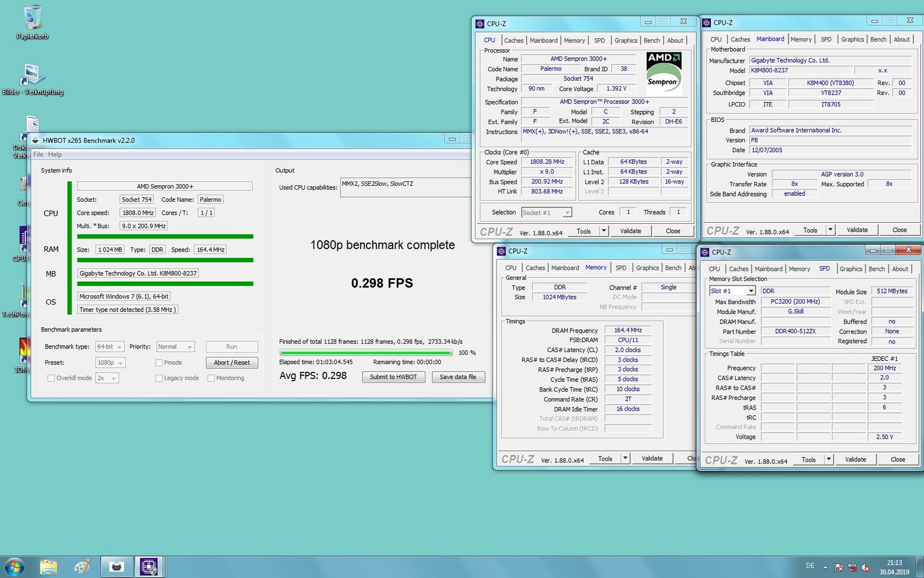Click Tools button in Memory window

pos(605,459)
